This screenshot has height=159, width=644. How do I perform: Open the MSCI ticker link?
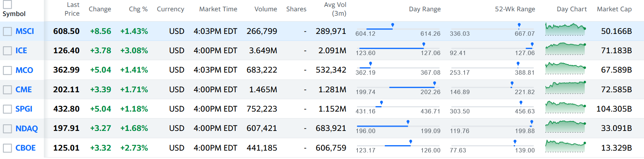(x=24, y=31)
